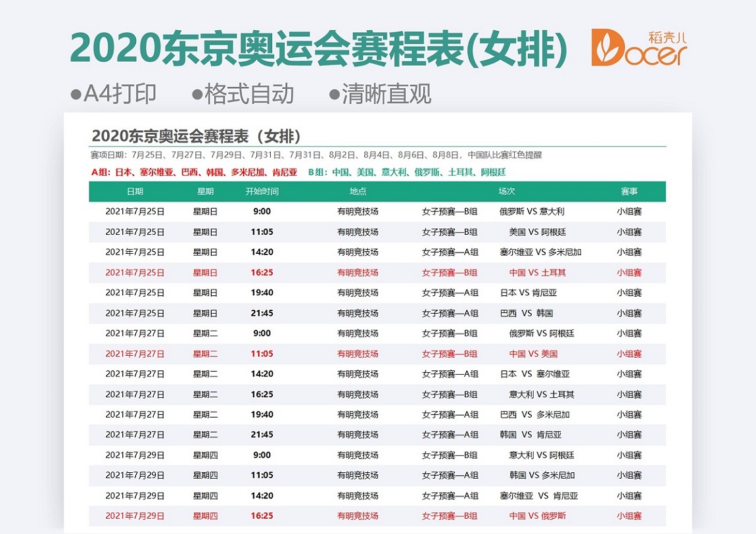Click the bullet icon before 清晰直观
The image size is (756, 534).
pyautogui.click(x=334, y=94)
